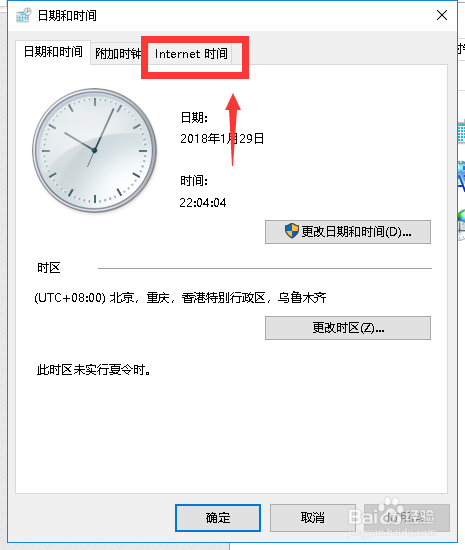The height and width of the screenshot is (550, 465).
Task: Click the 时区 section heading
Action: pos(49,268)
